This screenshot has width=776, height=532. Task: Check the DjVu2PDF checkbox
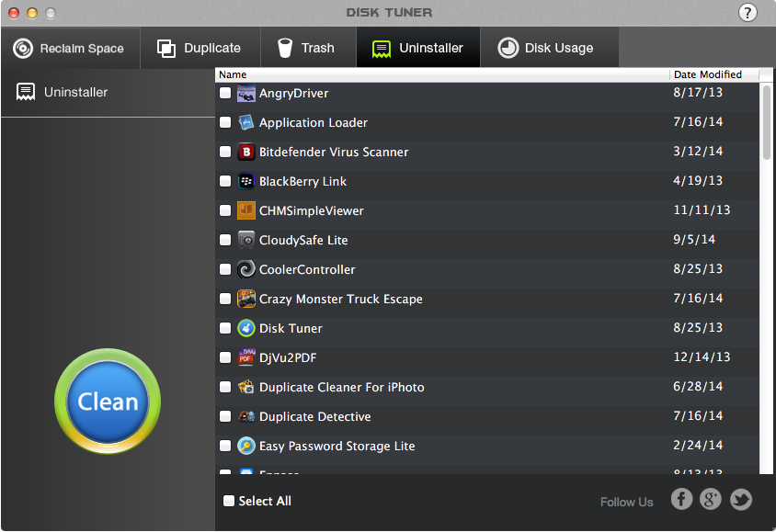click(x=225, y=357)
